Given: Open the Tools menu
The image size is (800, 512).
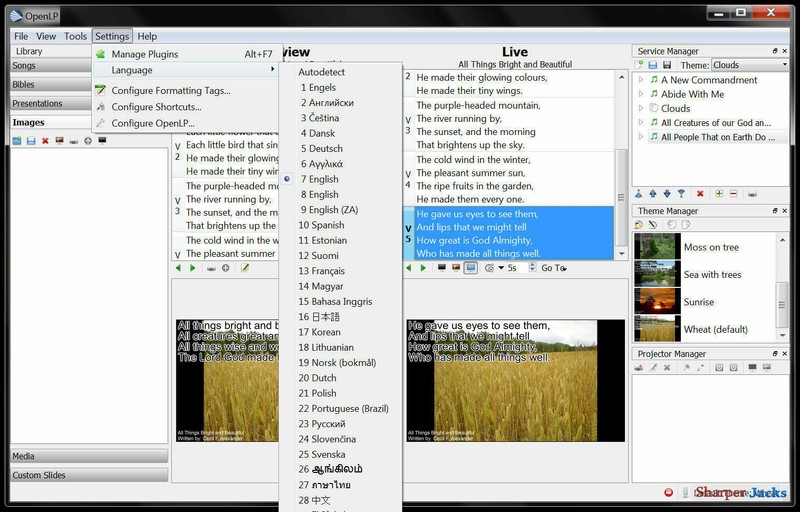Looking at the screenshot, I should (75, 36).
